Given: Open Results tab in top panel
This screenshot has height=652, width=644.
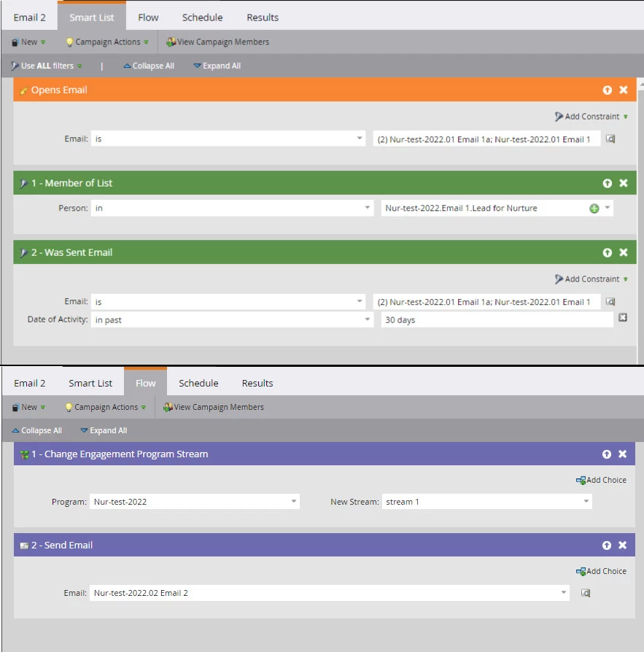Looking at the screenshot, I should (x=263, y=18).
